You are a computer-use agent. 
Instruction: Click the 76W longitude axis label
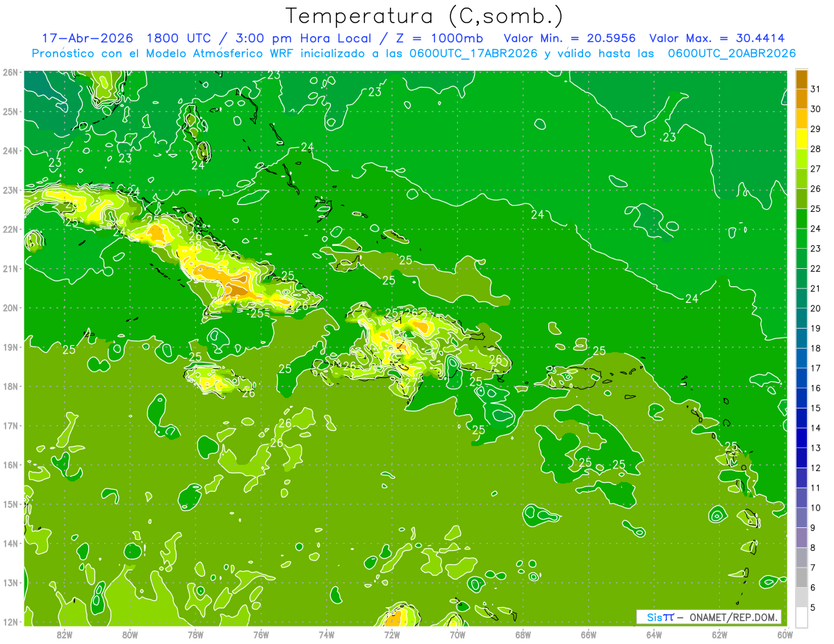[261, 634]
